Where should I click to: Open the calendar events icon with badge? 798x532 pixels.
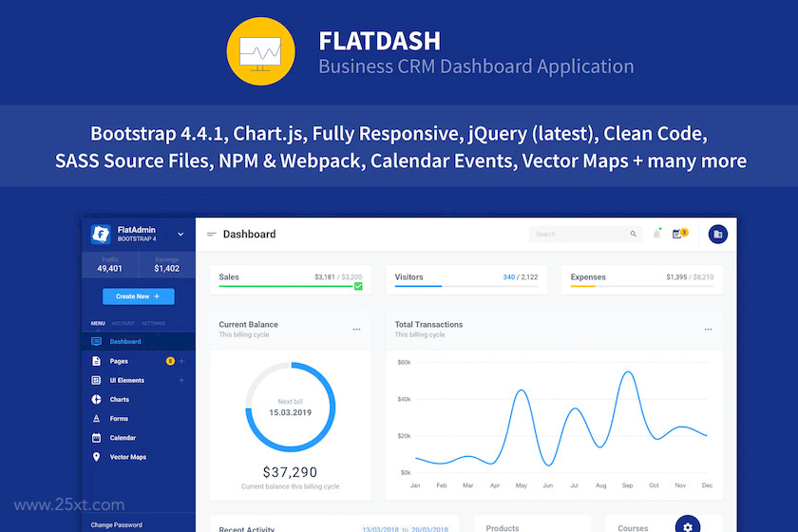[x=679, y=233]
